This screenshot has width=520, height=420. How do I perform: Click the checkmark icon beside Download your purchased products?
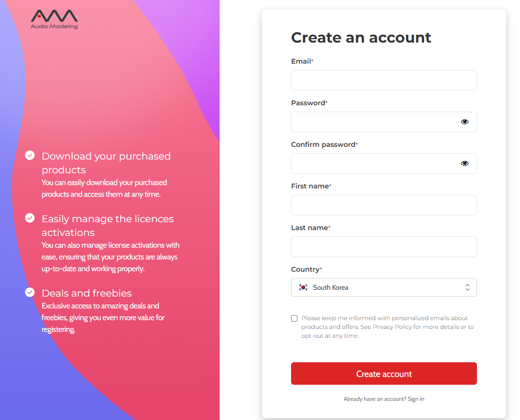tap(30, 155)
